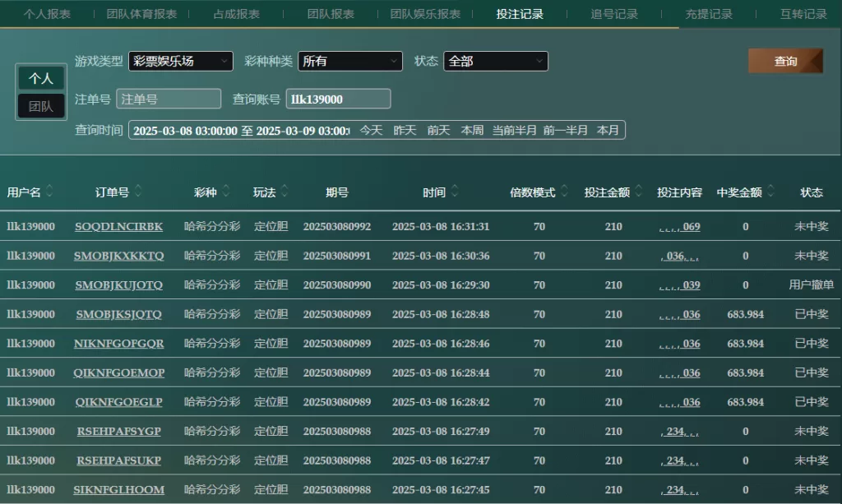842x504 pixels.
Task: Sort by 倍数模式 column arrows
Action: 564,191
